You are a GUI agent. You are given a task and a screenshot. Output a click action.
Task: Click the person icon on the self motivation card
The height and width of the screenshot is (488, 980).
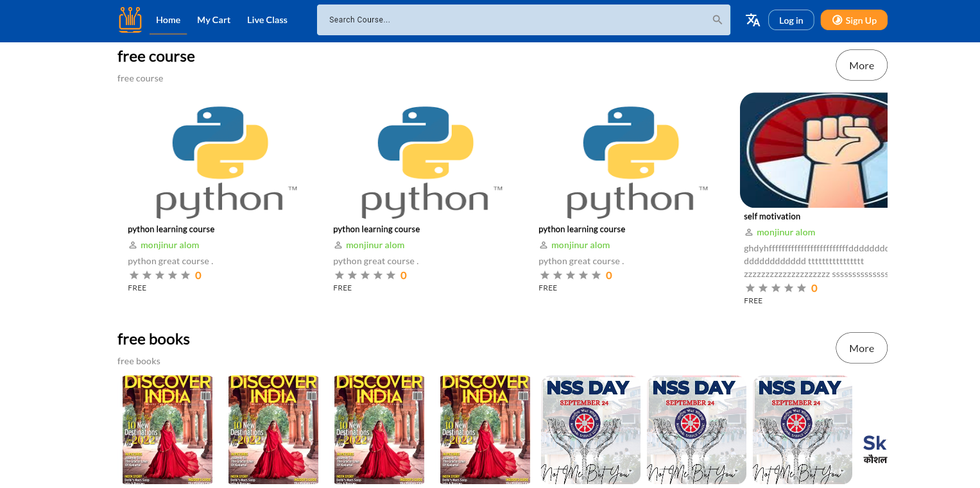748,233
